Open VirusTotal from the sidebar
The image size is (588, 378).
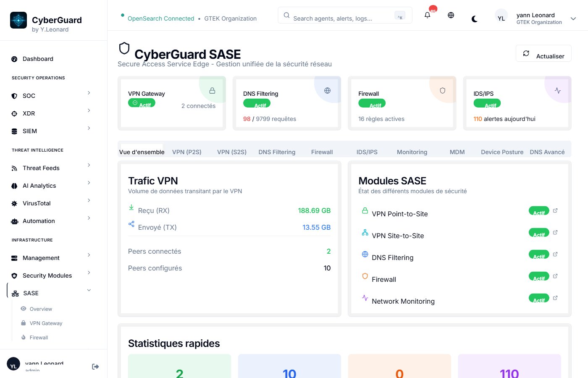click(14, 203)
